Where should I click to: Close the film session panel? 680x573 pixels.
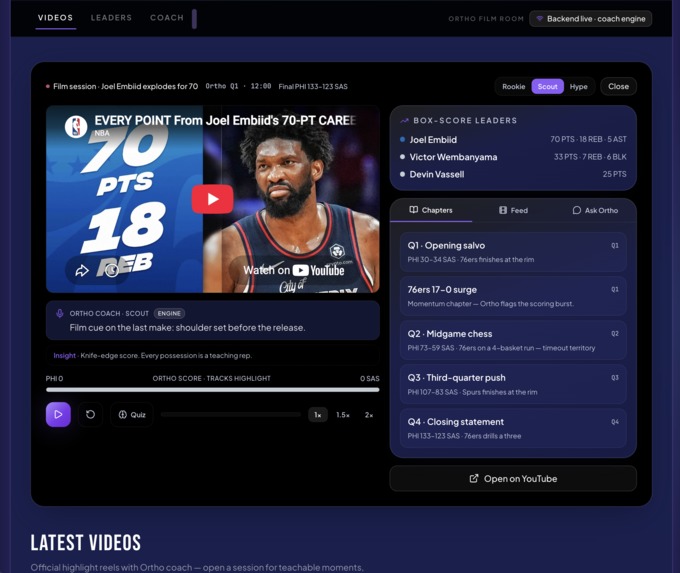point(618,86)
